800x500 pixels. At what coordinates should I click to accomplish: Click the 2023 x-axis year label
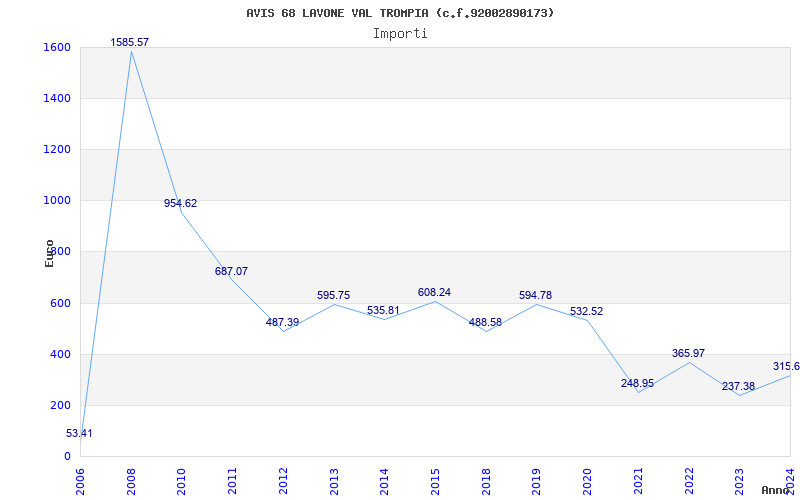pos(739,481)
